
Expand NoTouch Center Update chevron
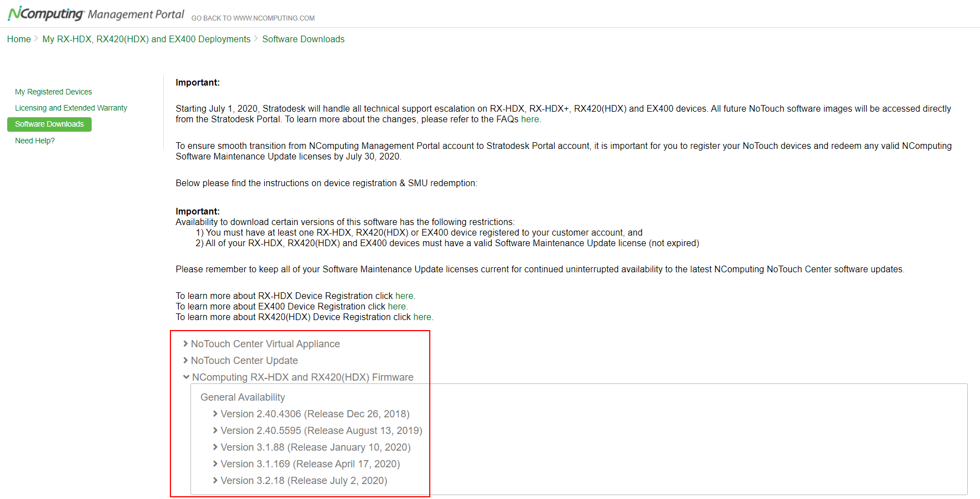tap(185, 361)
